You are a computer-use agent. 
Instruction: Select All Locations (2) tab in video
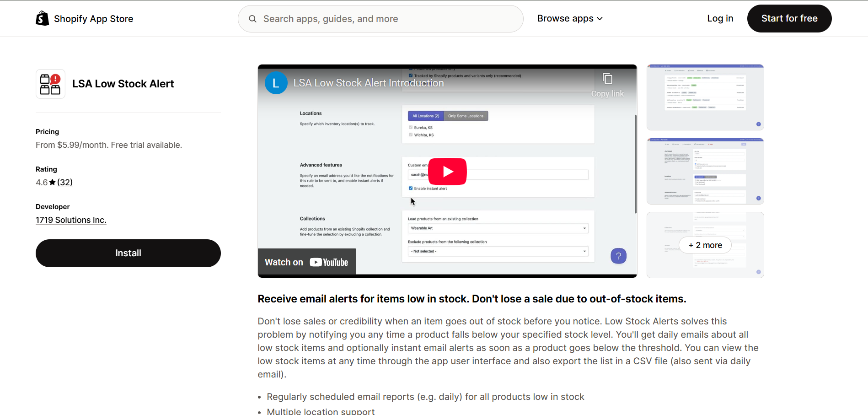[x=426, y=116]
